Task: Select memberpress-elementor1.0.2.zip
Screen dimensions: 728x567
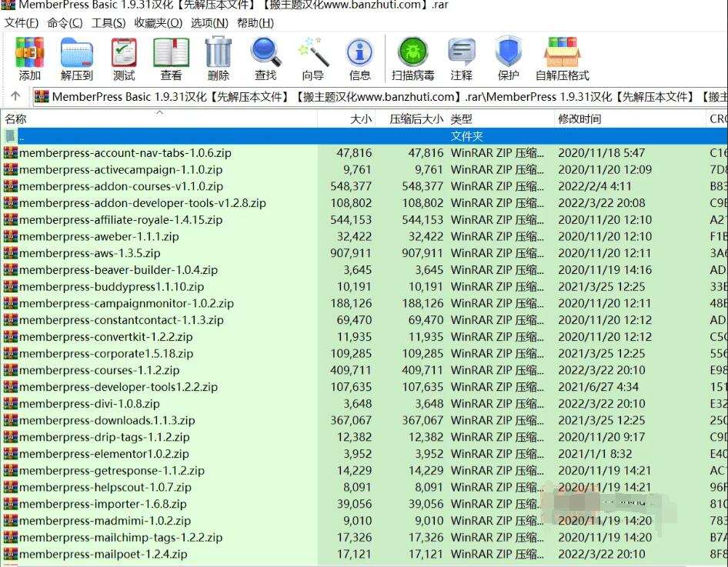Action: pyautogui.click(x=104, y=453)
